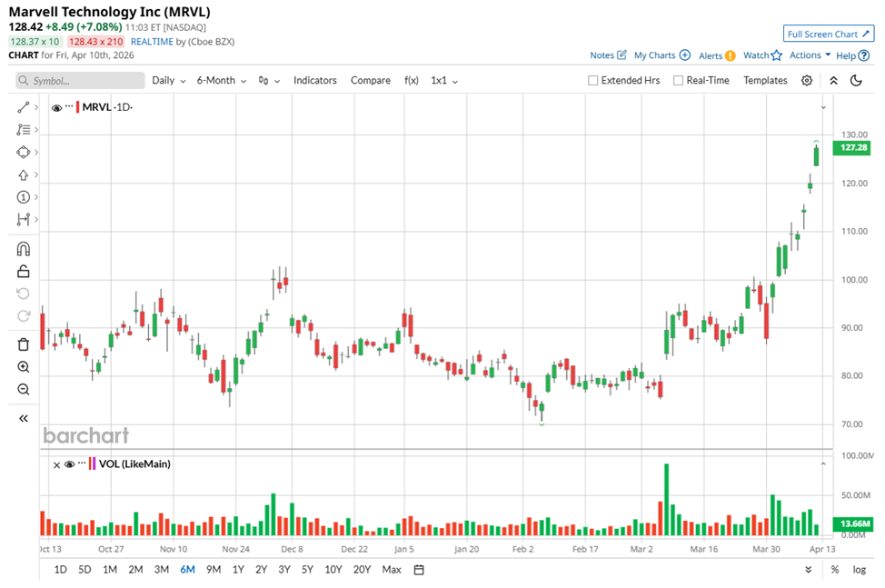Toggle percent scale mode
Screen dimensions: 885x588
[835, 570]
